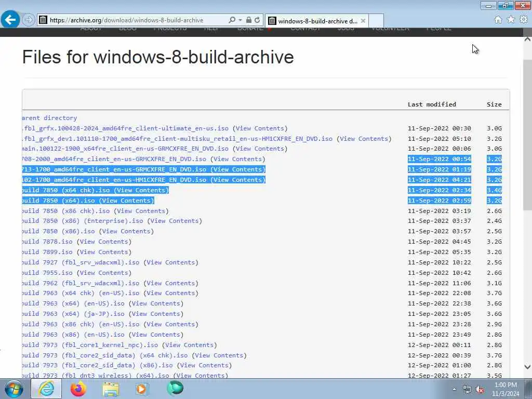
Task: Click the browser Forward arrow button
Action: [x=29, y=20]
